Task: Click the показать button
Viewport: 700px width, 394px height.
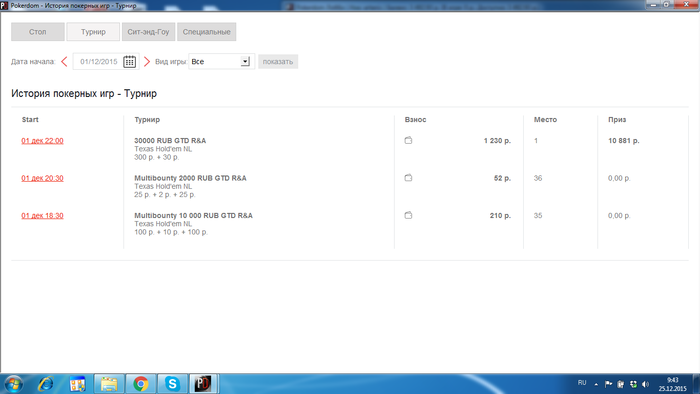Action: (x=278, y=62)
